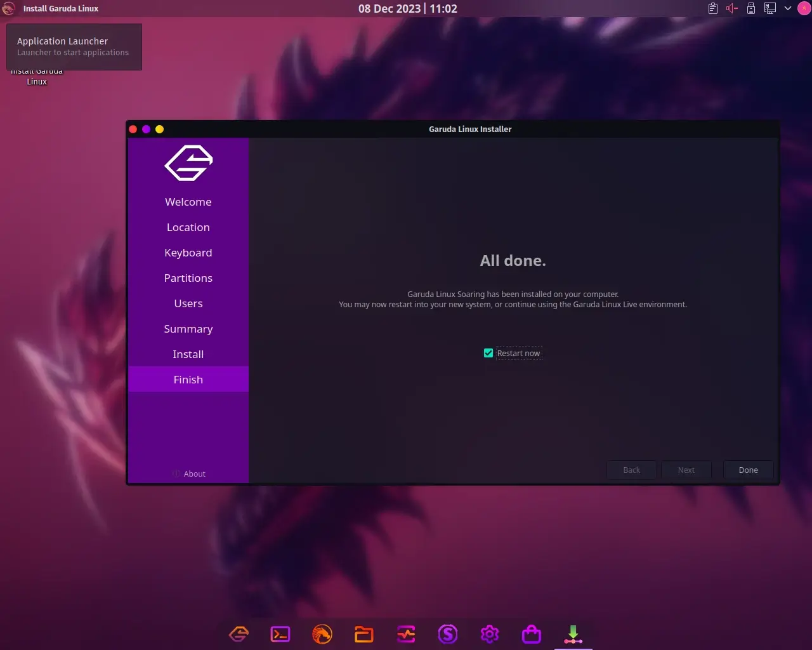Open the clipboard tray icon
Screen dimensions: 812x650
coord(713,8)
